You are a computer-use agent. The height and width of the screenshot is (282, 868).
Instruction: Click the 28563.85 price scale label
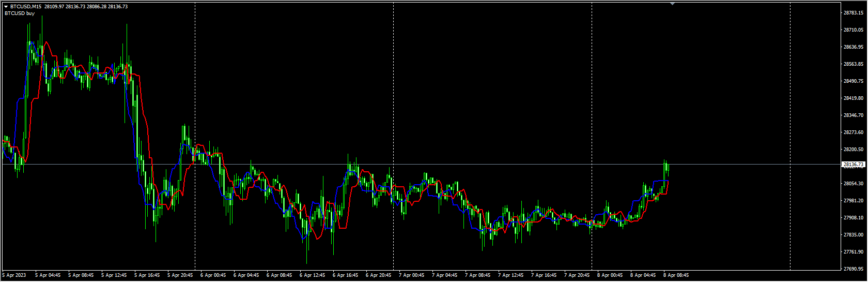click(x=854, y=64)
